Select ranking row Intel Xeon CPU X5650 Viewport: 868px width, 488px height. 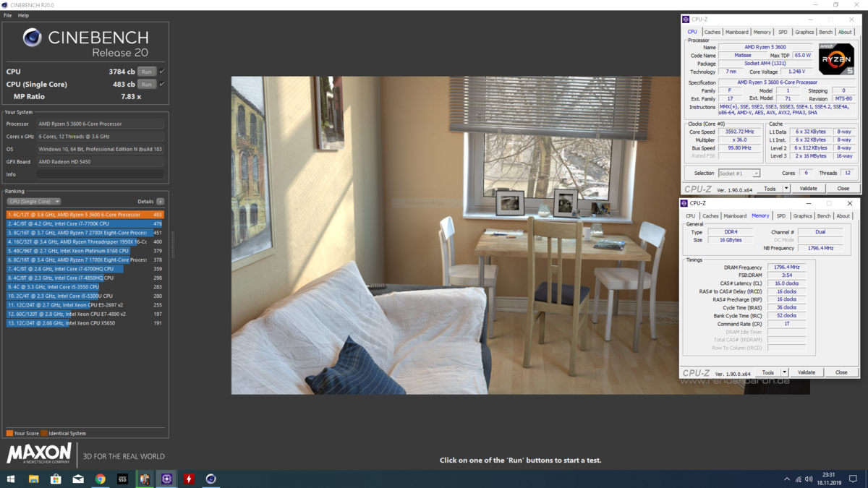pos(85,323)
